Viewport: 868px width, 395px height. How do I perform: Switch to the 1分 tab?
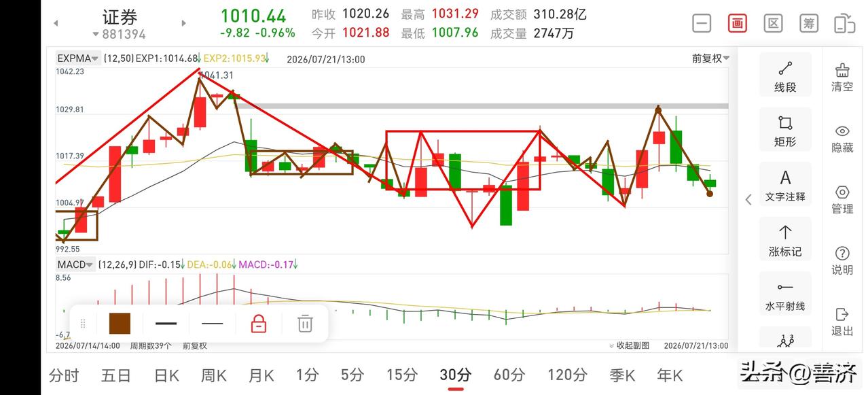pyautogui.click(x=308, y=375)
